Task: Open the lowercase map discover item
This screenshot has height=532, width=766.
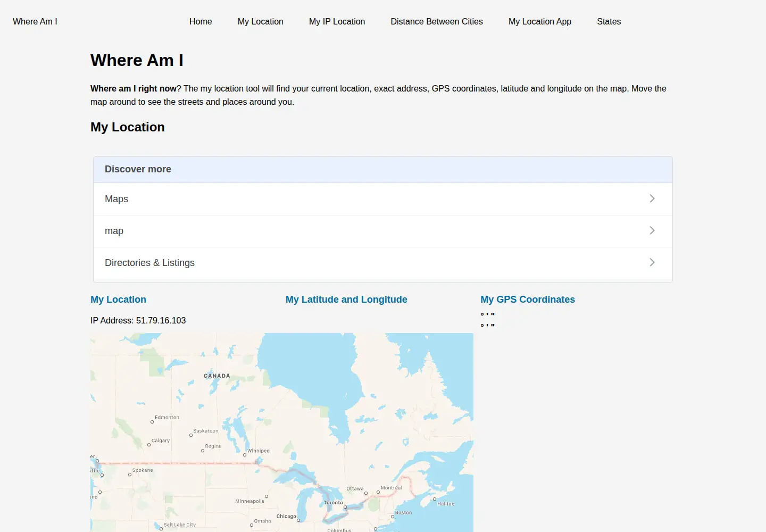Action: (x=383, y=231)
